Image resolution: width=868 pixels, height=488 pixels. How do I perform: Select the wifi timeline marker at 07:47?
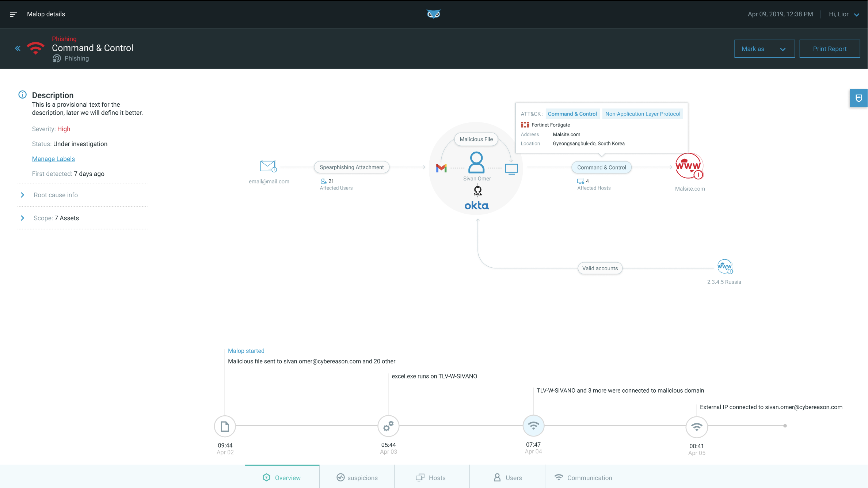pos(534,426)
